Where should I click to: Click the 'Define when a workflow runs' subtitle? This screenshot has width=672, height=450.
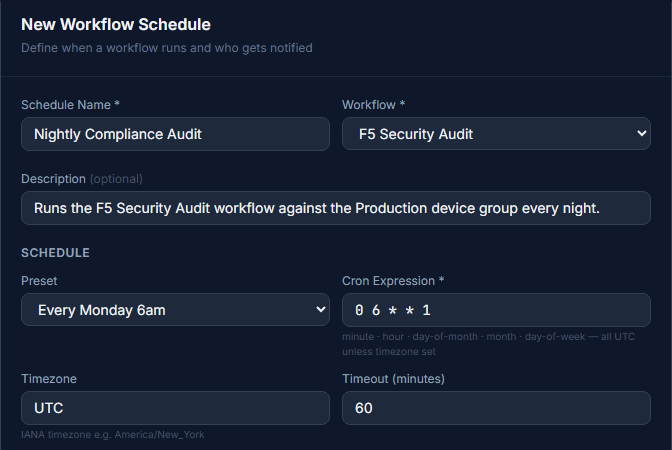[x=167, y=48]
